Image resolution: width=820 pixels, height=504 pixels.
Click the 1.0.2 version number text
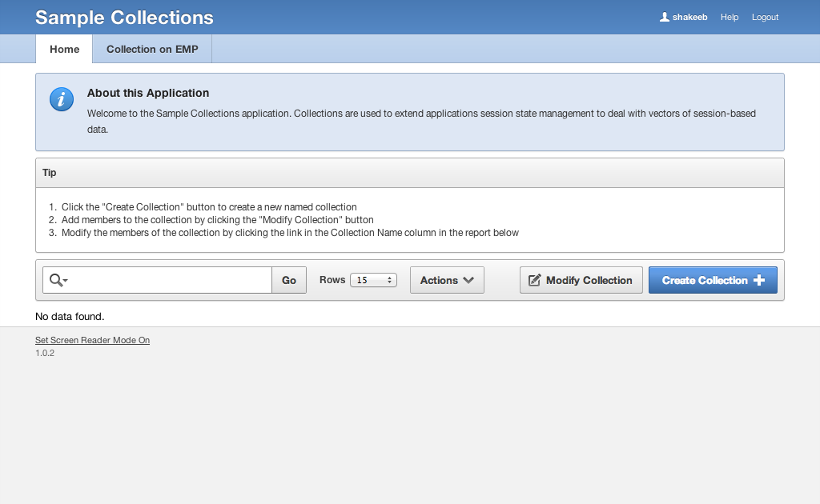coord(45,353)
